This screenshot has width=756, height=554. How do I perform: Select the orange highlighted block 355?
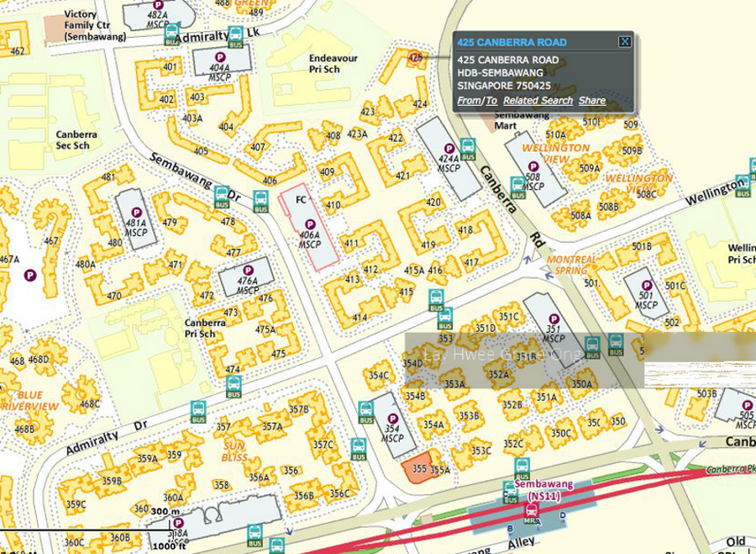point(415,468)
